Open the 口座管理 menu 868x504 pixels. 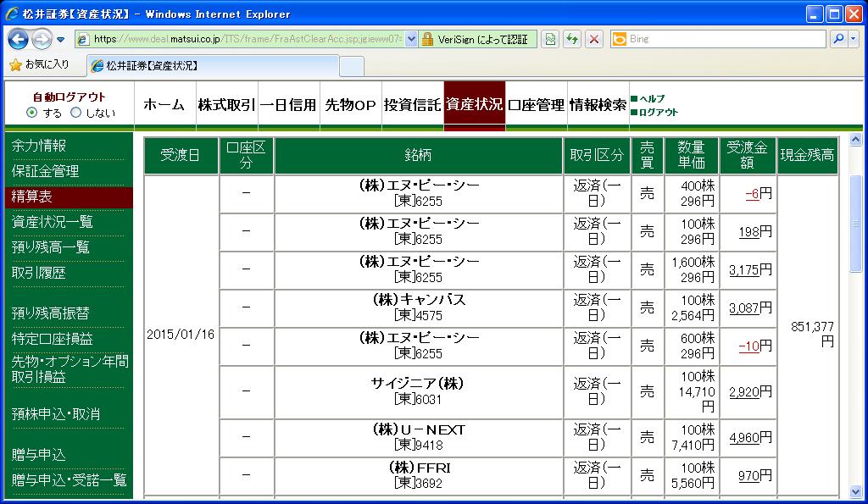tap(537, 104)
